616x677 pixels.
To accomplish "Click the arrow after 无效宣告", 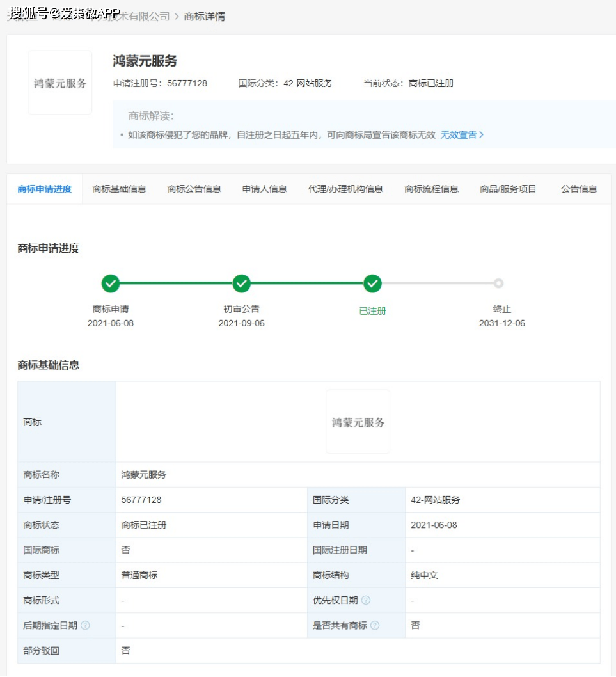I will pos(481,135).
